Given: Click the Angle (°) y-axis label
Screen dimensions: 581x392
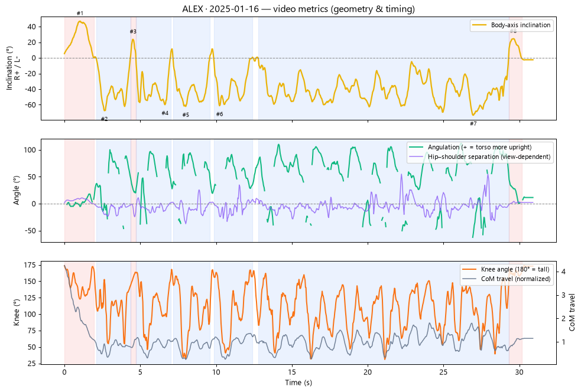Looking at the screenshot, I should [x=17, y=190].
